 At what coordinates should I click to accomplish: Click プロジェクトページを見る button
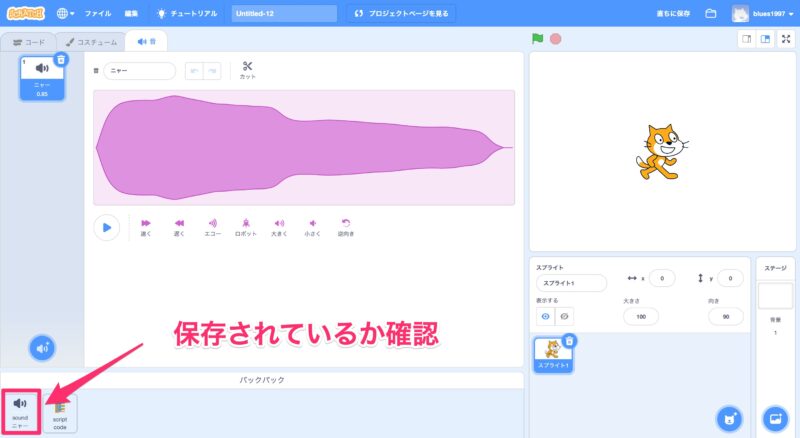coord(402,14)
